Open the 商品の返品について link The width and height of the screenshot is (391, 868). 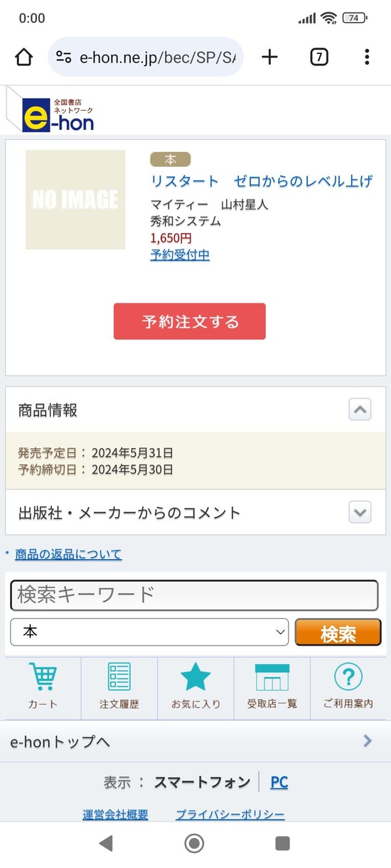tap(68, 554)
